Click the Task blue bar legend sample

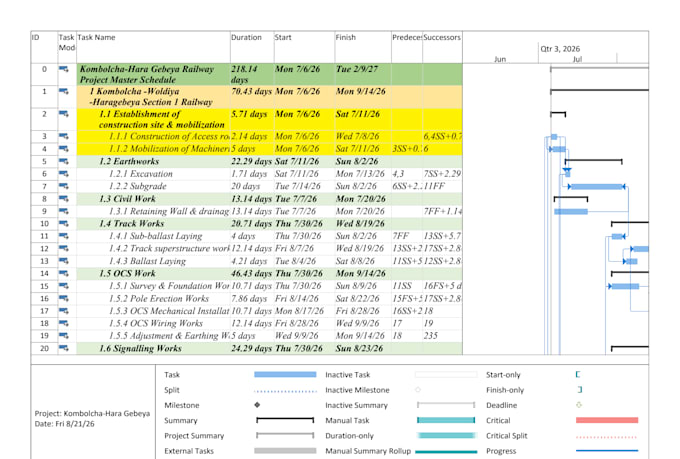pos(285,374)
